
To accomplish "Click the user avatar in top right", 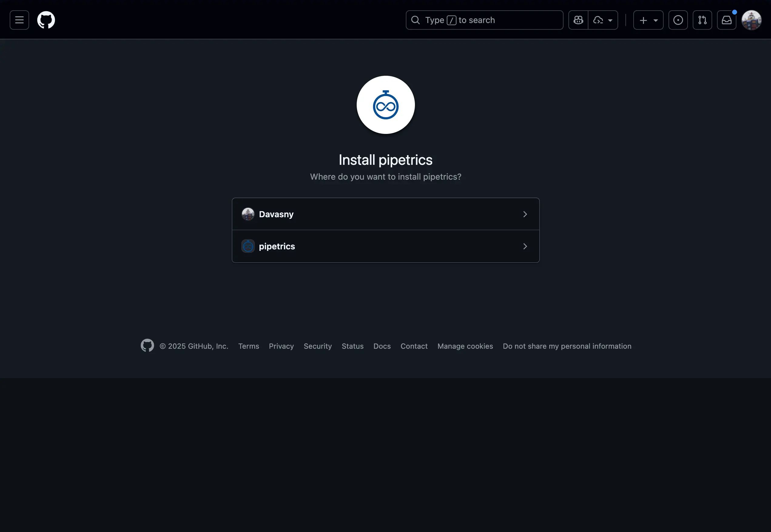I will pos(751,20).
